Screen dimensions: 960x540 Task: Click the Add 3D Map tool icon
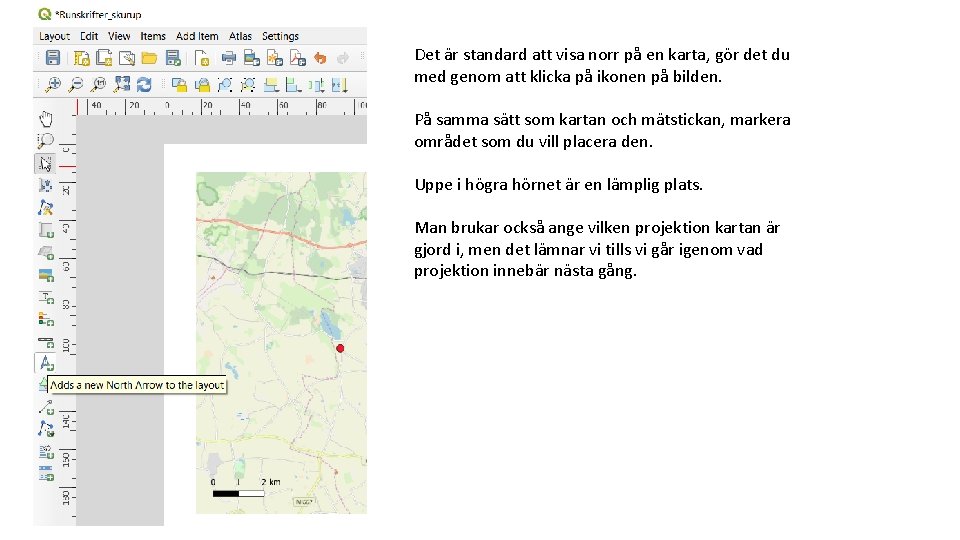point(46,252)
